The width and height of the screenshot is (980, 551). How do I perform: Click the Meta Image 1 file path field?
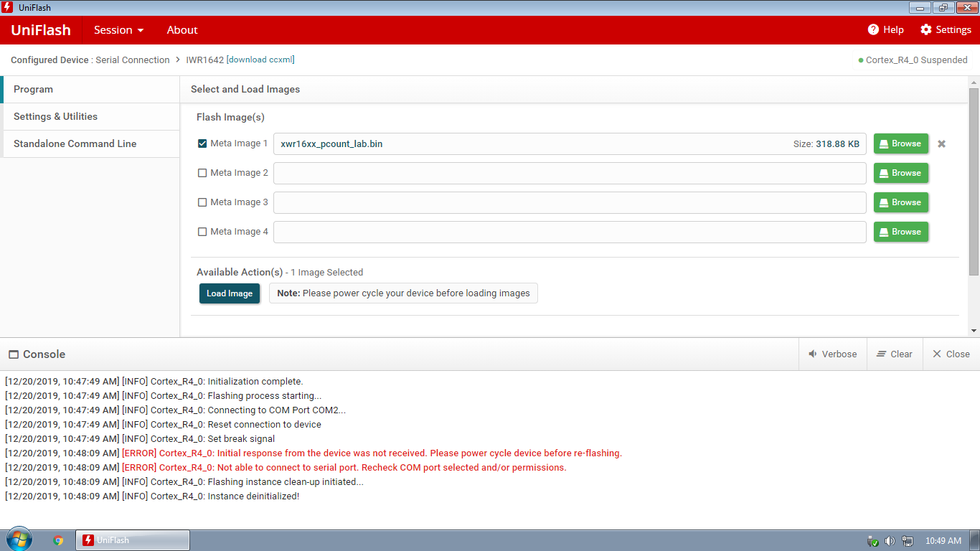click(570, 143)
